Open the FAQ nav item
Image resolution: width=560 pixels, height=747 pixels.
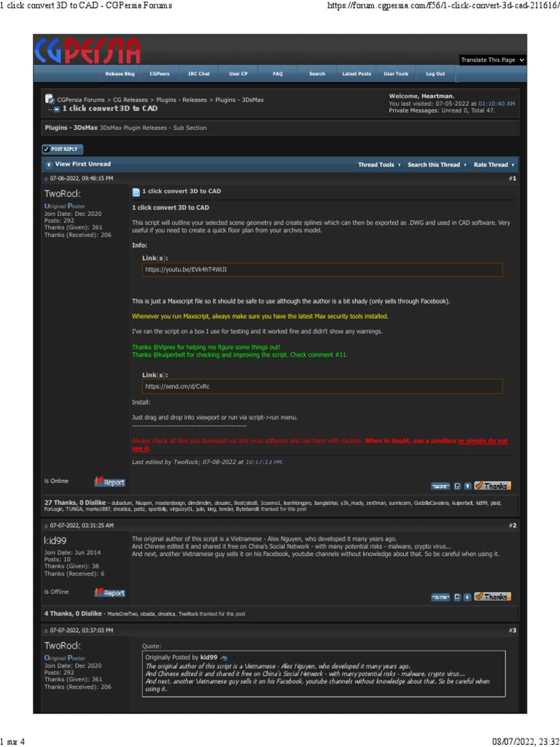pos(278,74)
